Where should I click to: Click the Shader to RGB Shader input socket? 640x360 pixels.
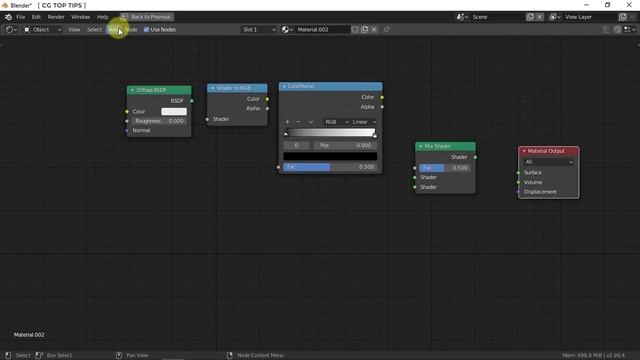(207, 119)
